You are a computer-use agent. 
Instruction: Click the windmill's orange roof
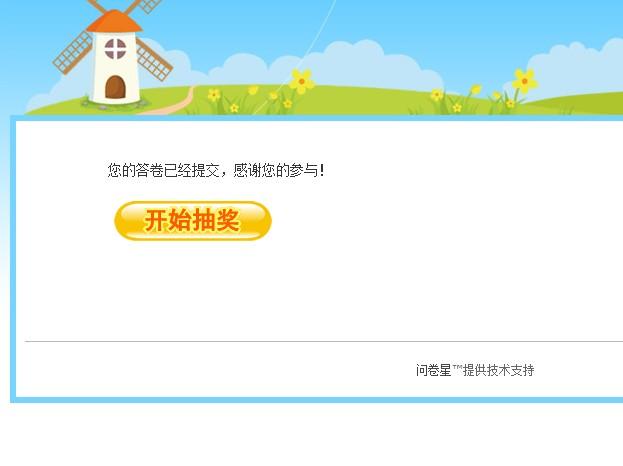(114, 21)
